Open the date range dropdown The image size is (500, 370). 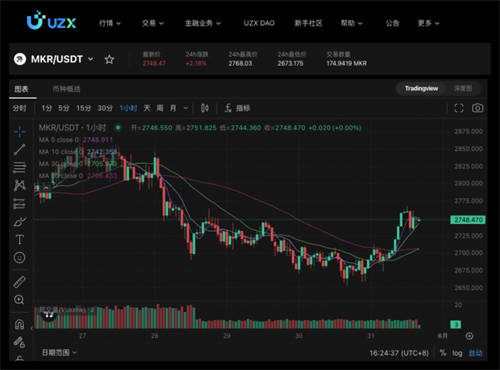[x=59, y=352]
